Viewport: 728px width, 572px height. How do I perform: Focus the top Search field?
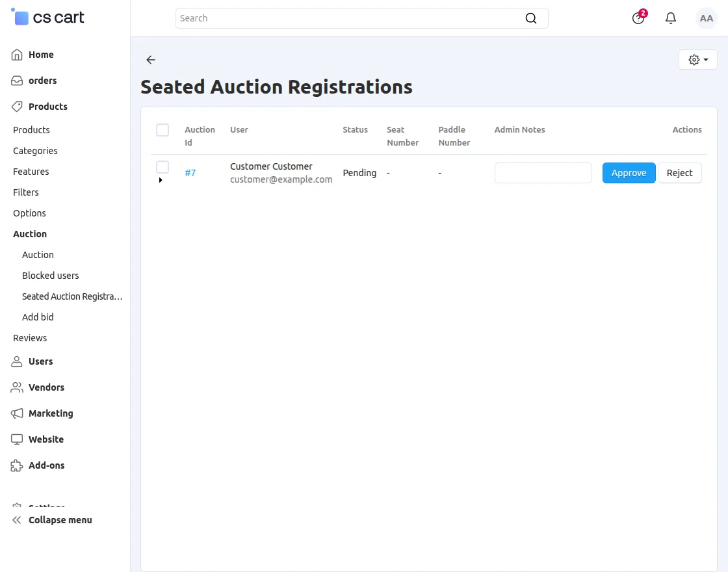point(361,18)
